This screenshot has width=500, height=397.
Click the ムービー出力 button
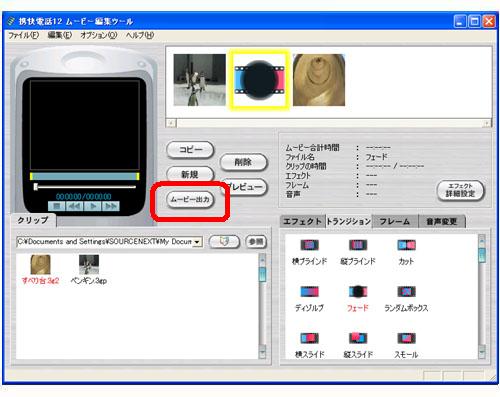(190, 200)
